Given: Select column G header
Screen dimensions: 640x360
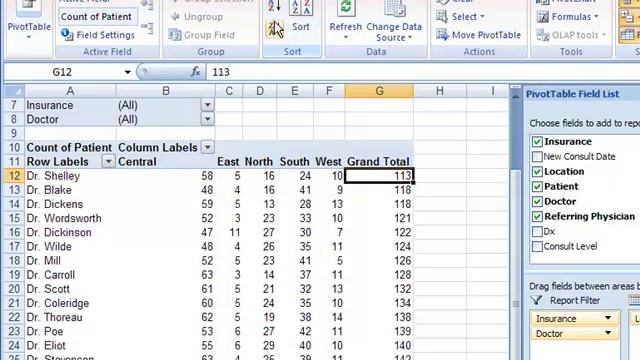Looking at the screenshot, I should [379, 91].
